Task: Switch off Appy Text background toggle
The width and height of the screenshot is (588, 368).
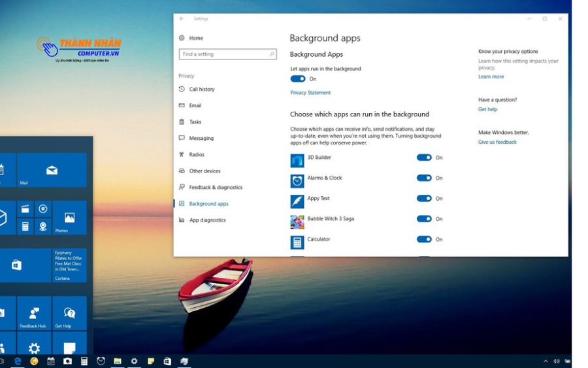Action: click(424, 199)
